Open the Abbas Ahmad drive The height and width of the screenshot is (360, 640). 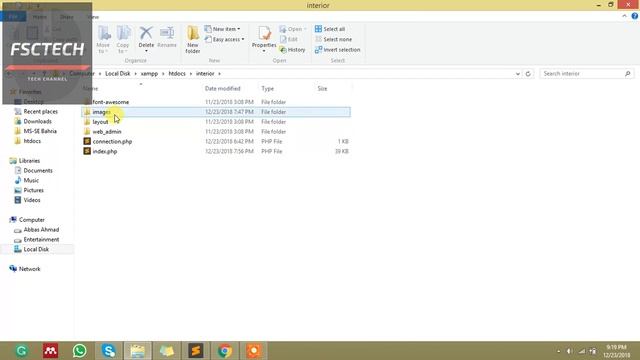[x=41, y=230]
